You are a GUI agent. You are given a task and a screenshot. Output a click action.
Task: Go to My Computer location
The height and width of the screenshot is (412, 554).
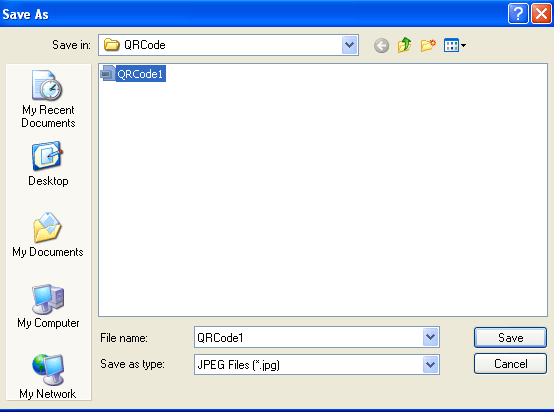pyautogui.click(x=48, y=306)
